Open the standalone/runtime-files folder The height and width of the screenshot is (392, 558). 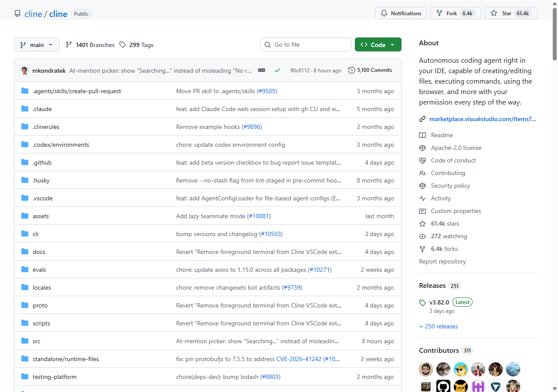(x=66, y=359)
